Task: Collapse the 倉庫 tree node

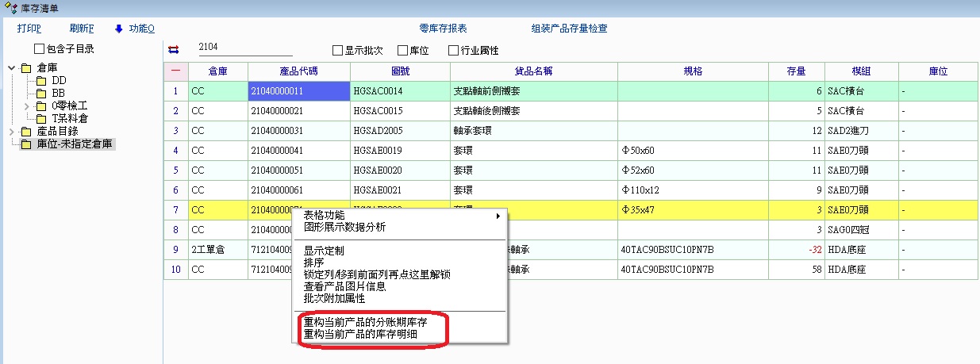Action: 11,67
